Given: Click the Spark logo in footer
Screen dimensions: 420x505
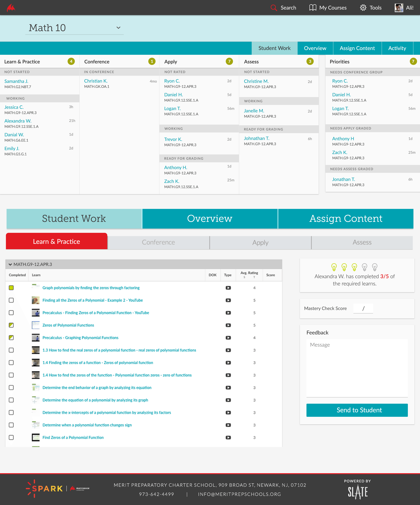Looking at the screenshot, I should click(x=44, y=489).
